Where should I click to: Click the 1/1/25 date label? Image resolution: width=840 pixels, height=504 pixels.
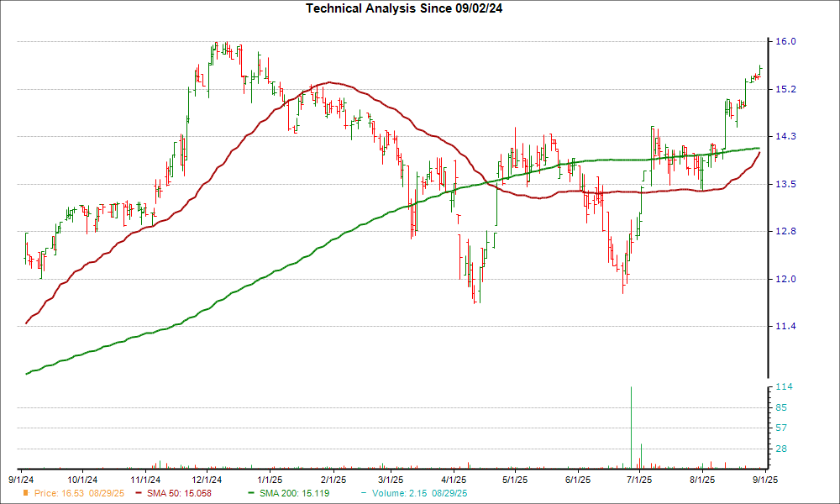pos(270,480)
